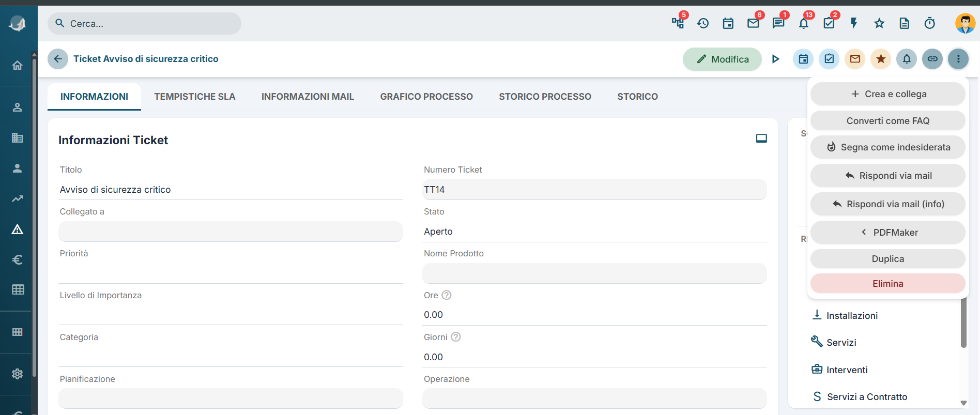Open the user avatar profile menu
The image size is (980, 415).
click(965, 23)
